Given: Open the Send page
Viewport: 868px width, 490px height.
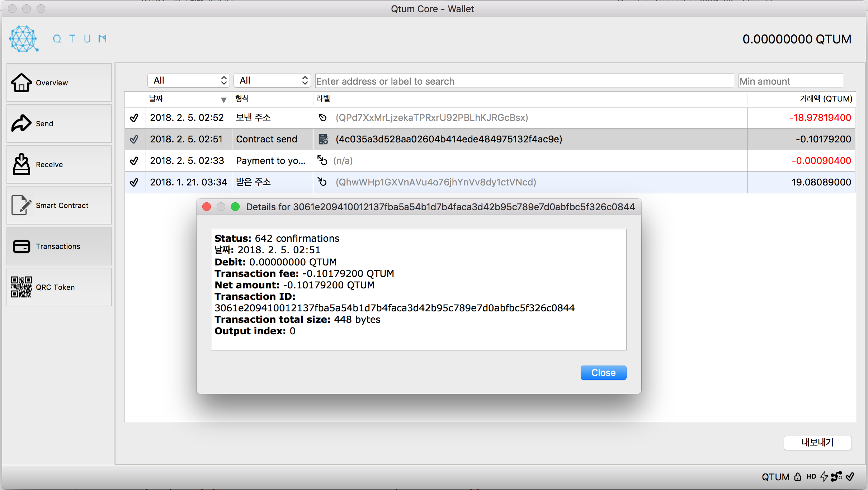Looking at the screenshot, I should tap(59, 123).
